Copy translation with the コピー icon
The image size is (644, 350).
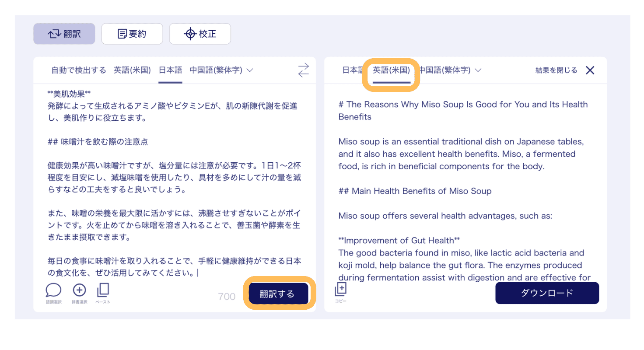[x=340, y=290]
